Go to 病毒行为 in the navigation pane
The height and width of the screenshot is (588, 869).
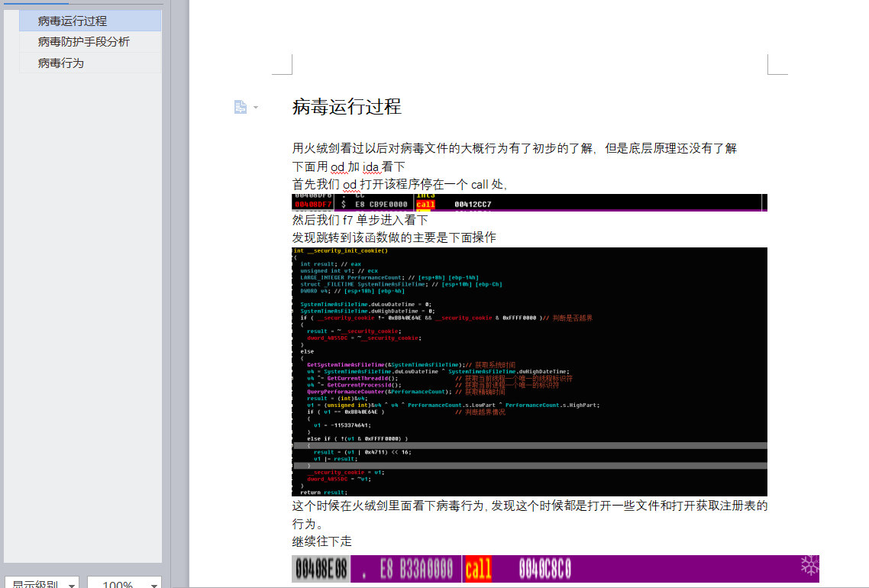[x=90, y=63]
